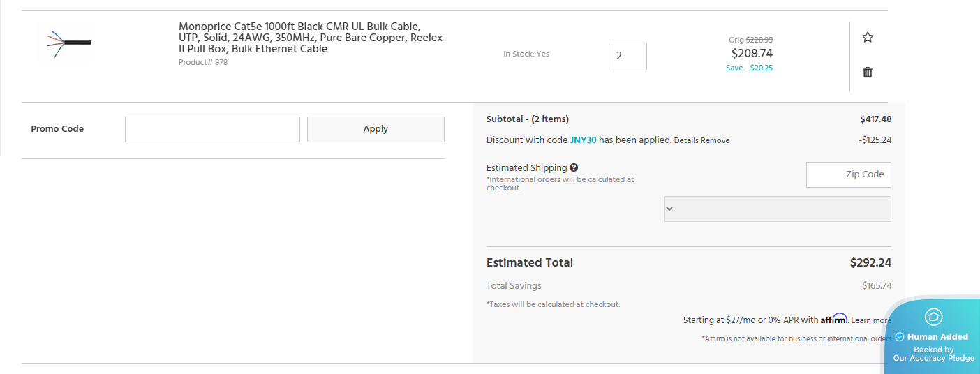Viewport: 980px width, 374px height.
Task: Click the Estimated Shipping help question mark
Action: 574,167
